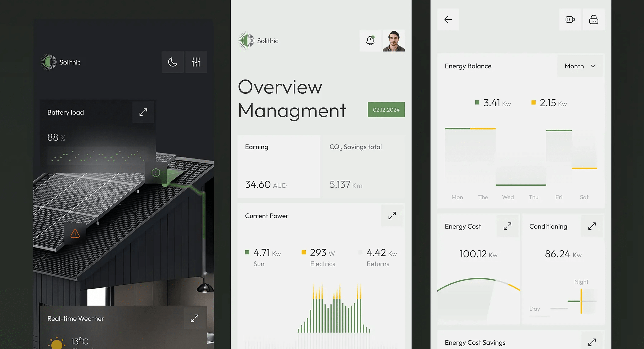The width and height of the screenshot is (644, 349).
Task: Select the CO2 Savings total card
Action: click(363, 166)
